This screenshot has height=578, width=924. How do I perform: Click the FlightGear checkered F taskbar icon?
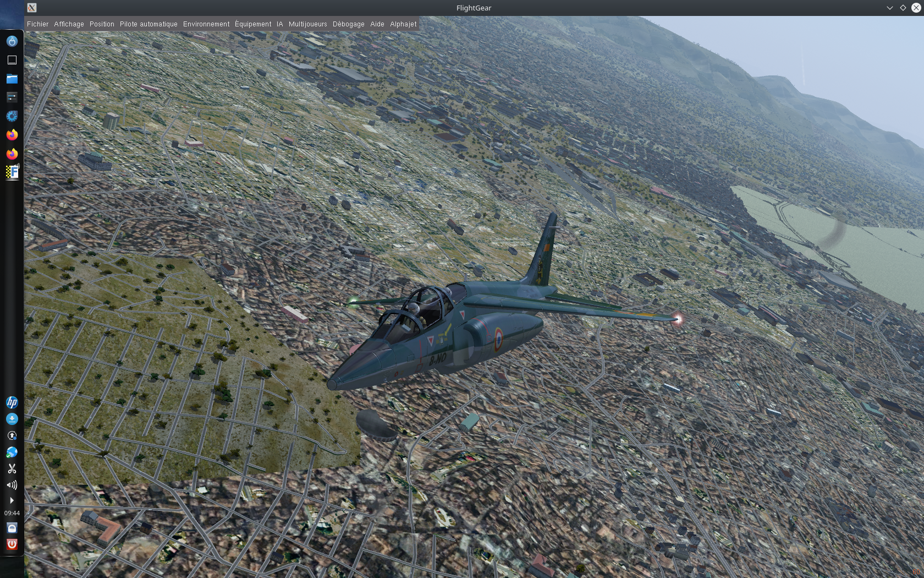pyautogui.click(x=12, y=172)
